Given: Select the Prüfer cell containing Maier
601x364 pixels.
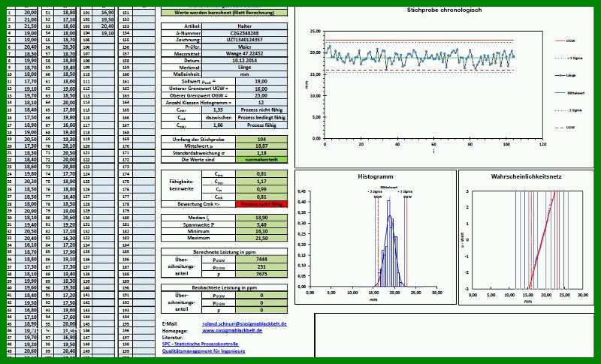Looking at the screenshot, I should (245, 47).
